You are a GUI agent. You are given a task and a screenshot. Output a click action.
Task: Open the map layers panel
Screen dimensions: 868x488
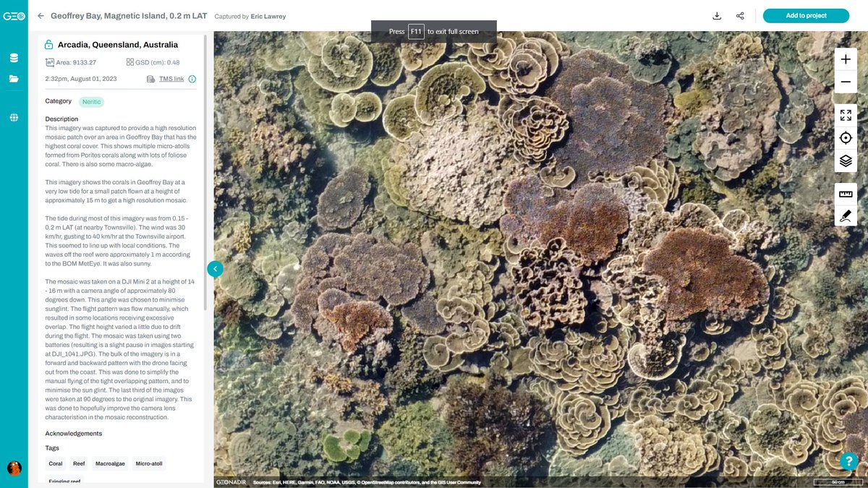[846, 160]
